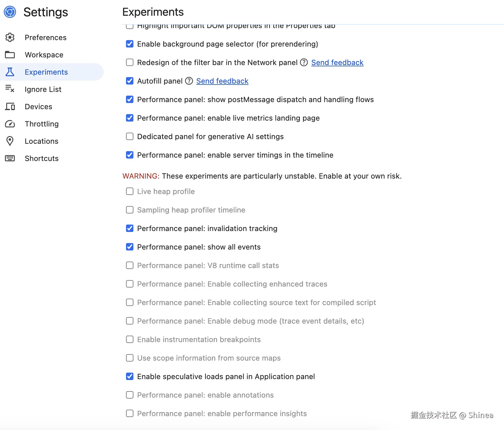This screenshot has height=430, width=504.
Task: Click help icon beside Autofill panel
Action: pyautogui.click(x=189, y=81)
